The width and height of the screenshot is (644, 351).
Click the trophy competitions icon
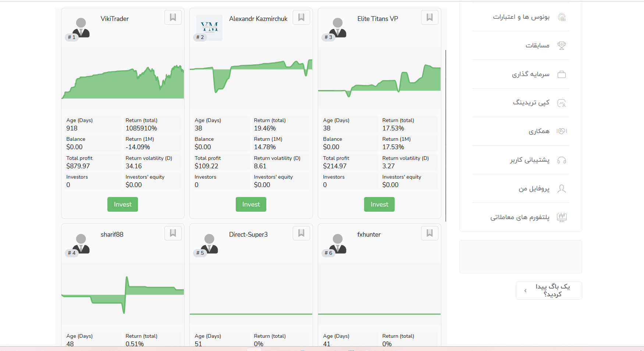(561, 46)
